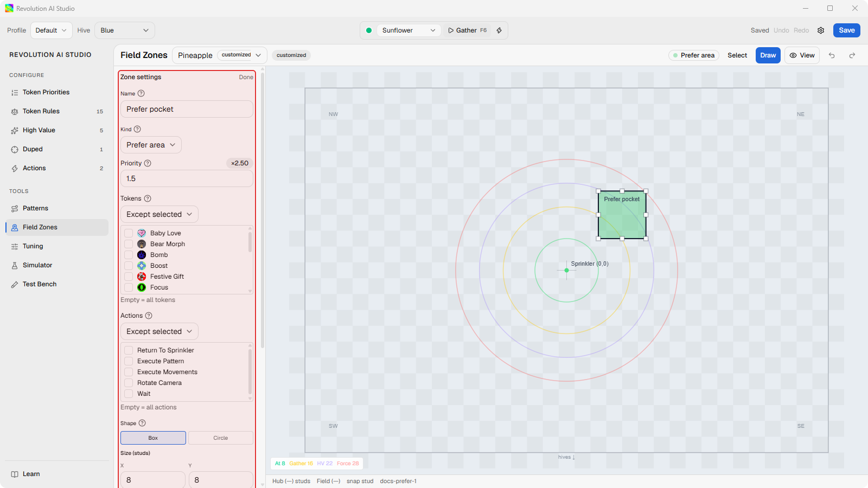This screenshot has width=868, height=488.
Task: Click the help icon next to Tokens
Action: tap(148, 198)
